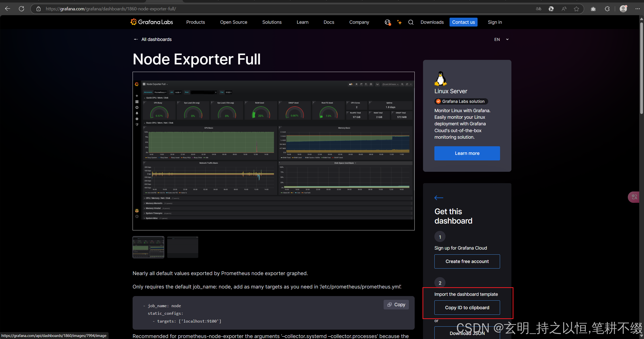Click the Read aloud icon in the address bar
The image size is (644, 339).
(x=564, y=9)
